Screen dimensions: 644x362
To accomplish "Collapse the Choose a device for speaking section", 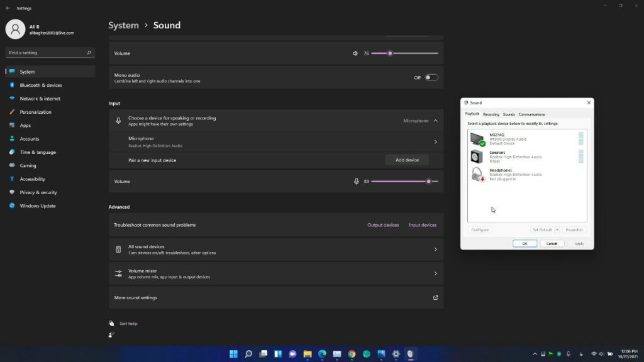I will [x=436, y=121].
